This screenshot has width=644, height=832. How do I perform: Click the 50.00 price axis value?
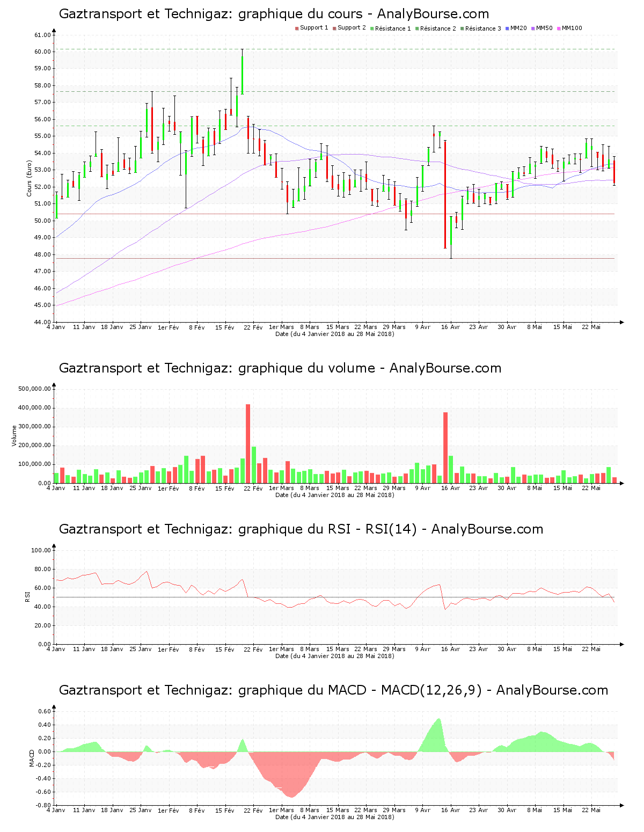point(42,221)
